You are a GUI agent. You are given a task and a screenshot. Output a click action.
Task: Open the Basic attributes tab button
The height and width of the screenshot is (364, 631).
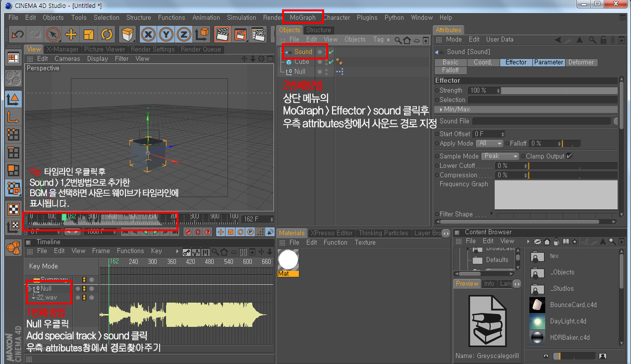click(x=451, y=62)
